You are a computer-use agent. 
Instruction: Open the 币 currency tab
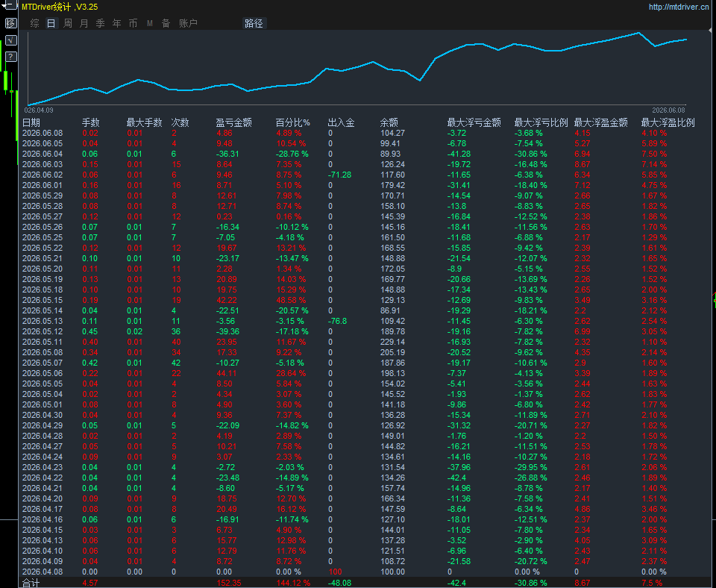(x=133, y=23)
